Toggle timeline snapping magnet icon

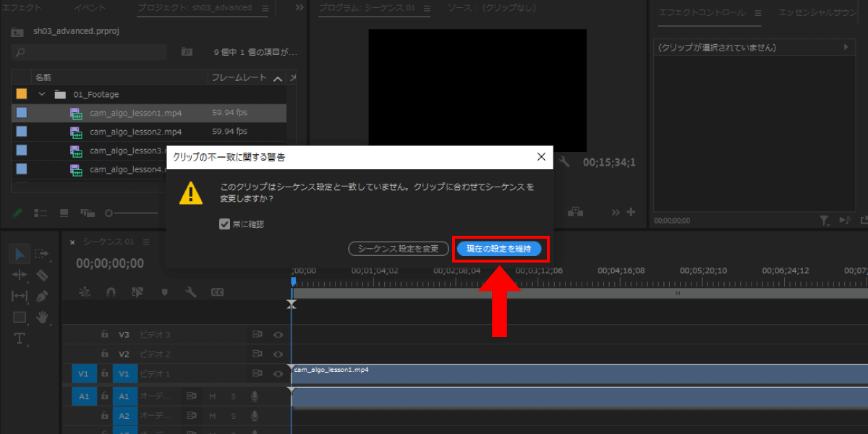tap(111, 292)
